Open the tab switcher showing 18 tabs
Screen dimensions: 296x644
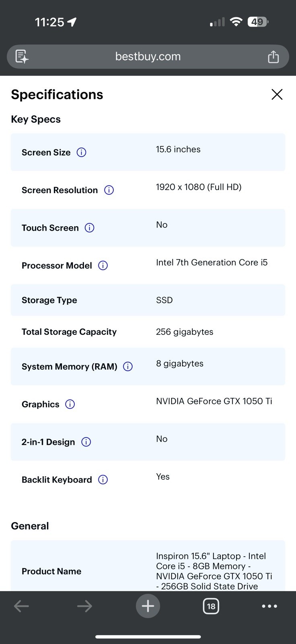coord(211,606)
